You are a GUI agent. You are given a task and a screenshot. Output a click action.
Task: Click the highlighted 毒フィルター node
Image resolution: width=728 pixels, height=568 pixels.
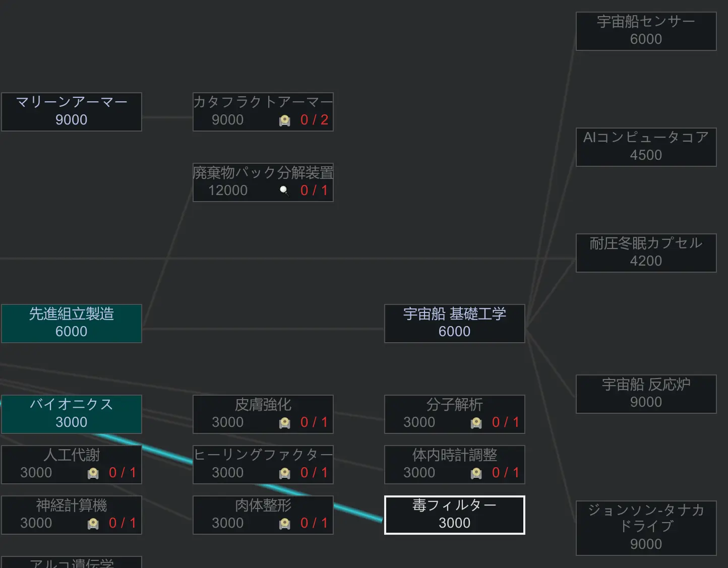[455, 515]
